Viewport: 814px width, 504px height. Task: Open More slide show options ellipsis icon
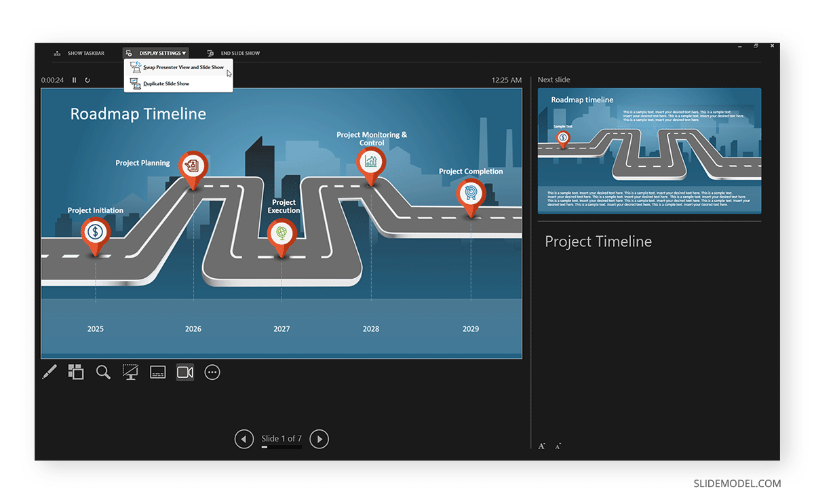[212, 372]
